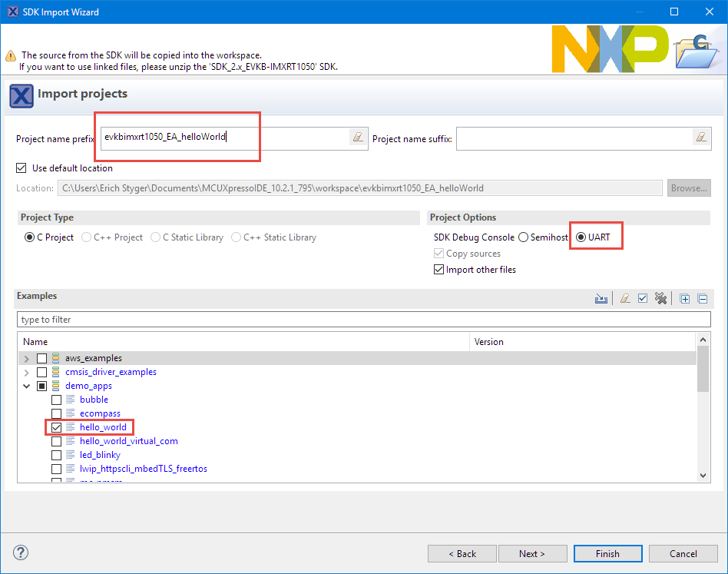Open the help question mark icon
728x574 pixels.
(x=21, y=552)
